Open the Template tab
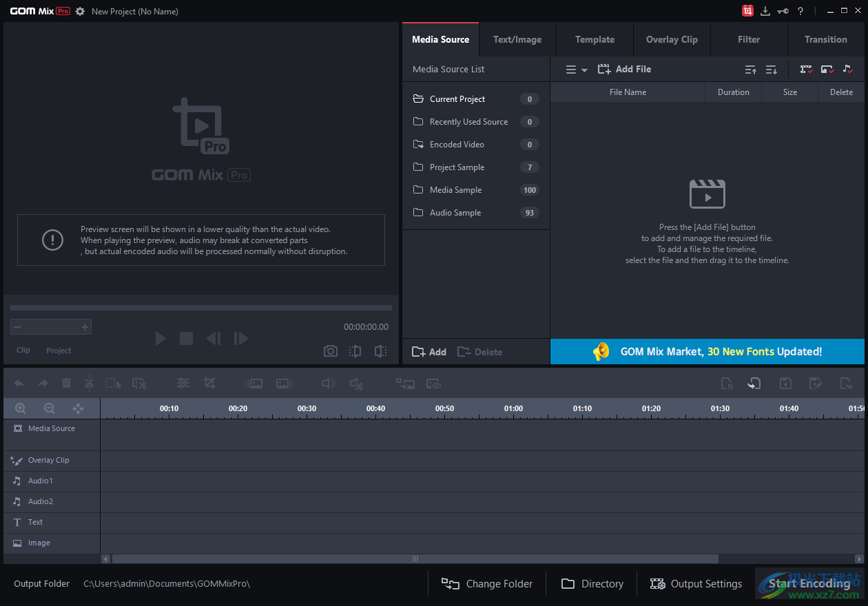868x606 pixels. 595,39
